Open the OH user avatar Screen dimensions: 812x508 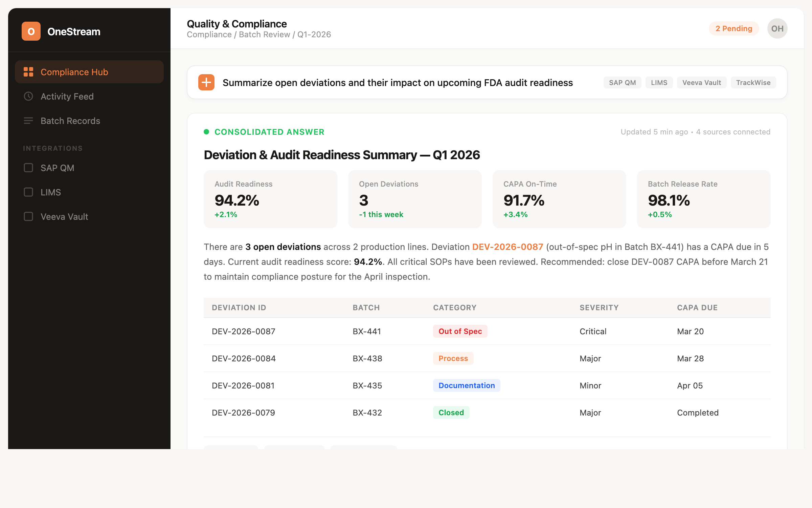point(777,28)
